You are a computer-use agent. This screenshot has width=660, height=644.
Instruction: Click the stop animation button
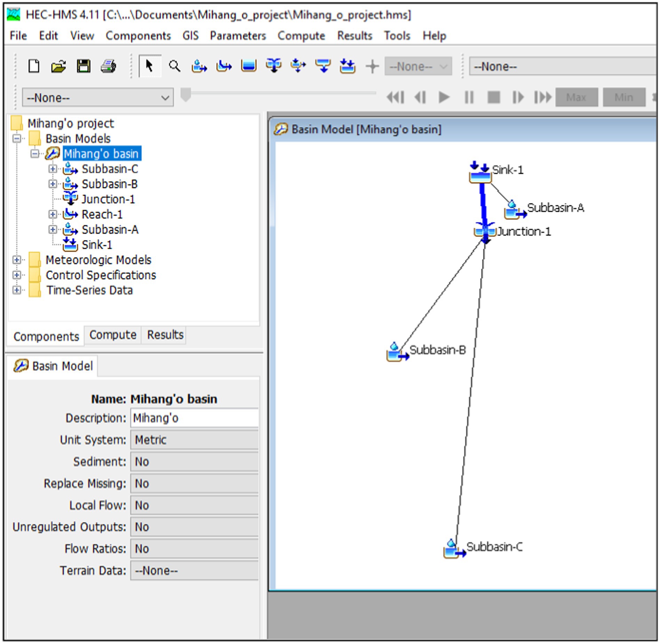click(x=494, y=97)
